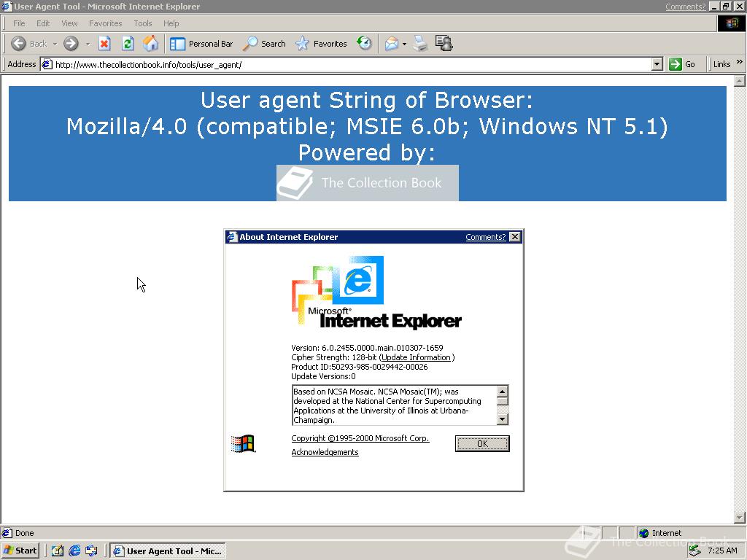The image size is (747, 560).
Task: Click the Done status bar text
Action: [x=24, y=533]
